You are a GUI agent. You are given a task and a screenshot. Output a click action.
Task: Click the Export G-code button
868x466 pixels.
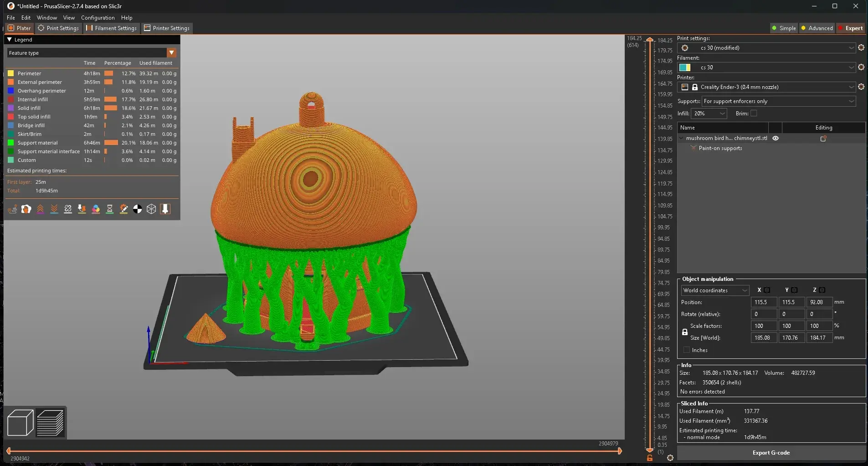(771, 453)
